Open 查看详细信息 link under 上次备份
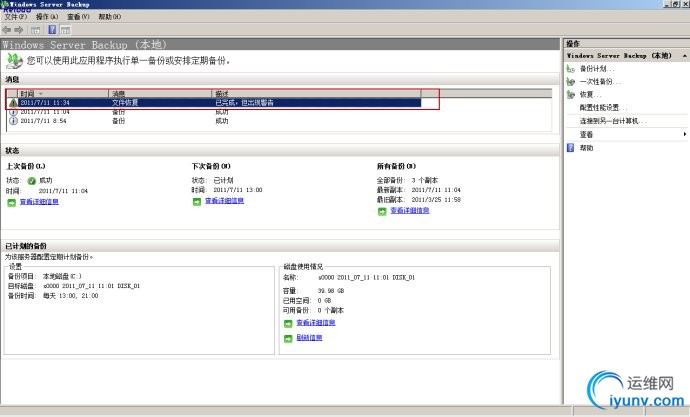Image resolution: width=690 pixels, height=417 pixels. pyautogui.click(x=39, y=202)
